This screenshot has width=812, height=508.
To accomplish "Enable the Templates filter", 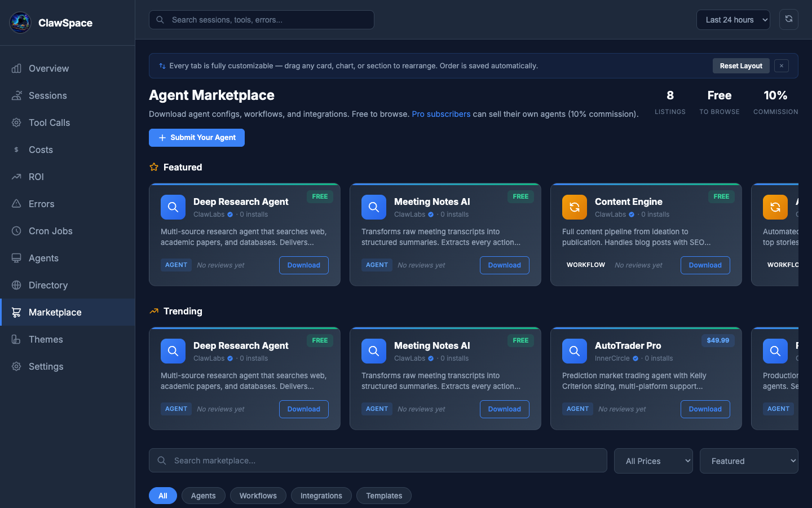I will (383, 496).
